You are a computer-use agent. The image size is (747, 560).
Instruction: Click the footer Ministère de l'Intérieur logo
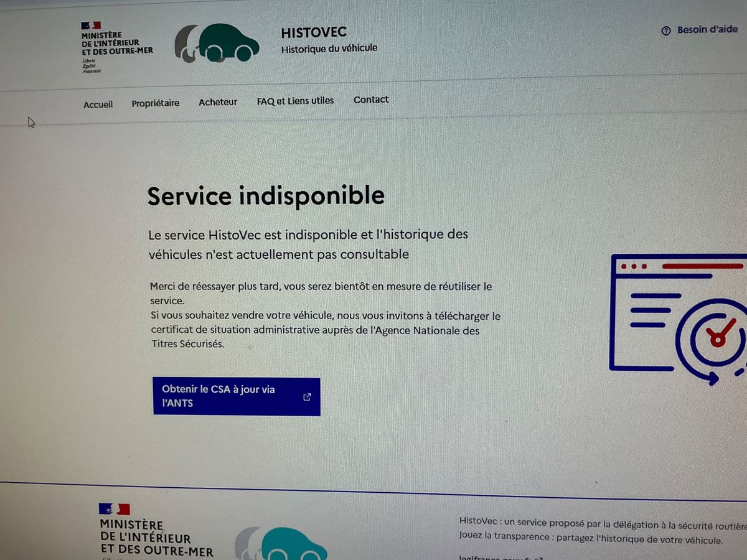[x=156, y=531]
